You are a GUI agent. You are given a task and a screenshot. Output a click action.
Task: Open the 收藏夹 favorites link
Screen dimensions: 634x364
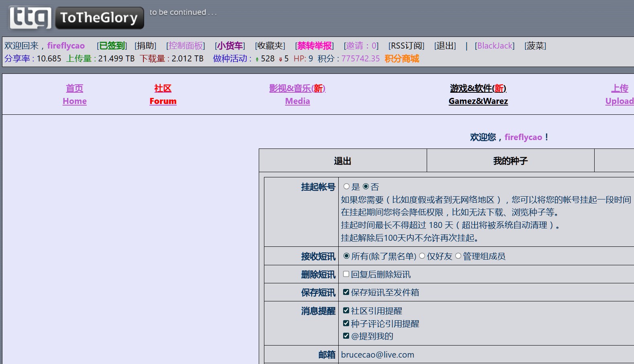point(270,46)
